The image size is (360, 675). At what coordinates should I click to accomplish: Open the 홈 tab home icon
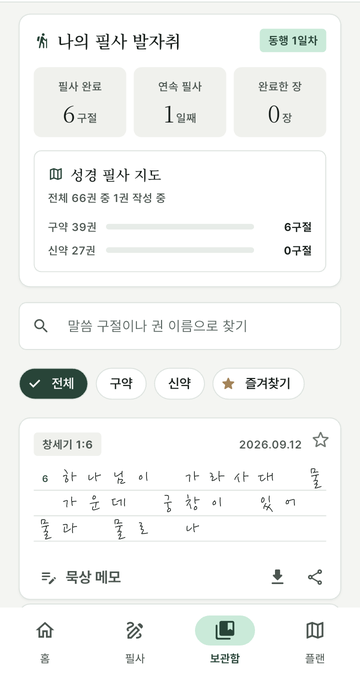click(45, 631)
